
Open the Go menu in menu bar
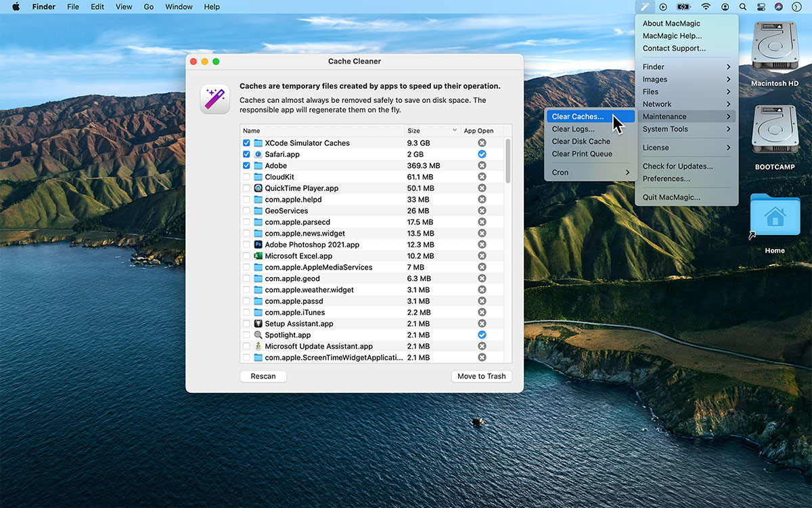149,7
